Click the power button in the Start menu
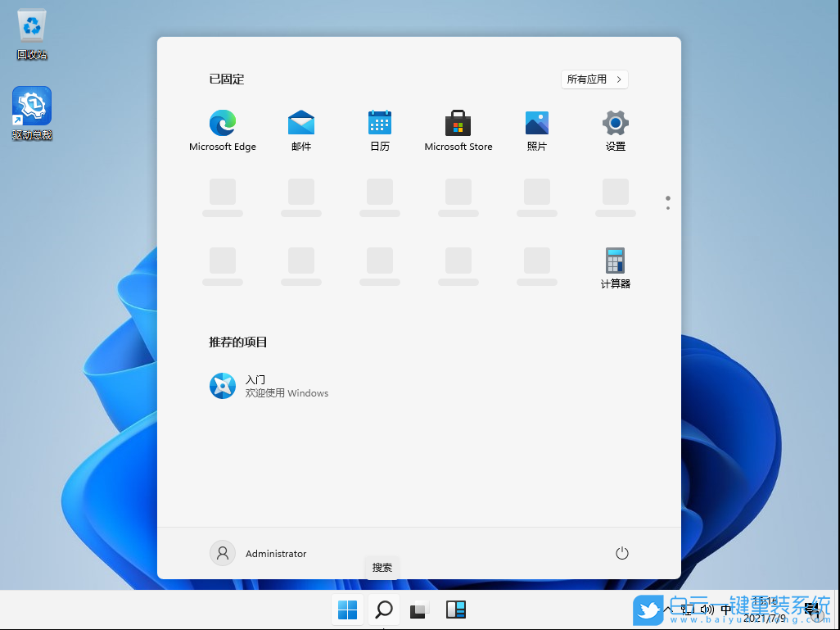840x630 pixels. [621, 553]
